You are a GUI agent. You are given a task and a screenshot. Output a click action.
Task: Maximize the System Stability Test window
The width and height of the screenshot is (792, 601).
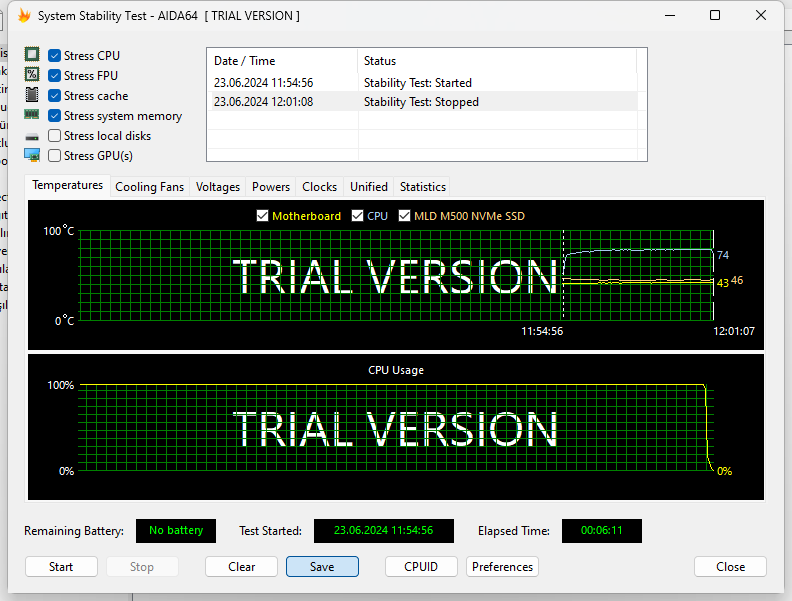point(715,16)
